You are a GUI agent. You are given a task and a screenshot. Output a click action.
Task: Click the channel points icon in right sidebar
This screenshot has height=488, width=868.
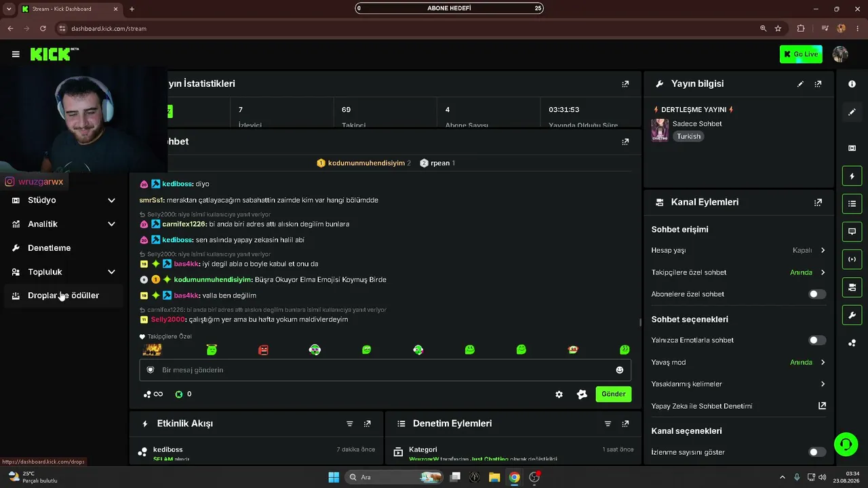852,343
